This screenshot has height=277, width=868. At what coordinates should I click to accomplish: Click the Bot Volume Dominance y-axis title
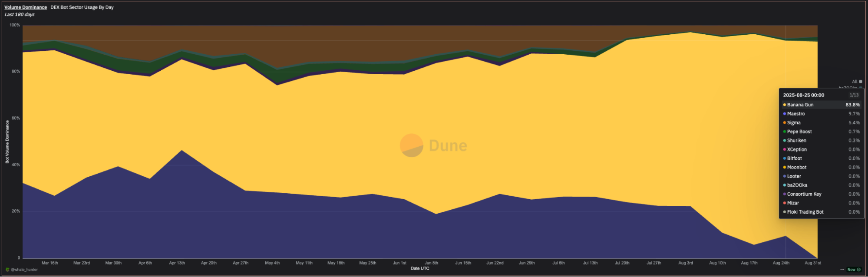(7, 142)
